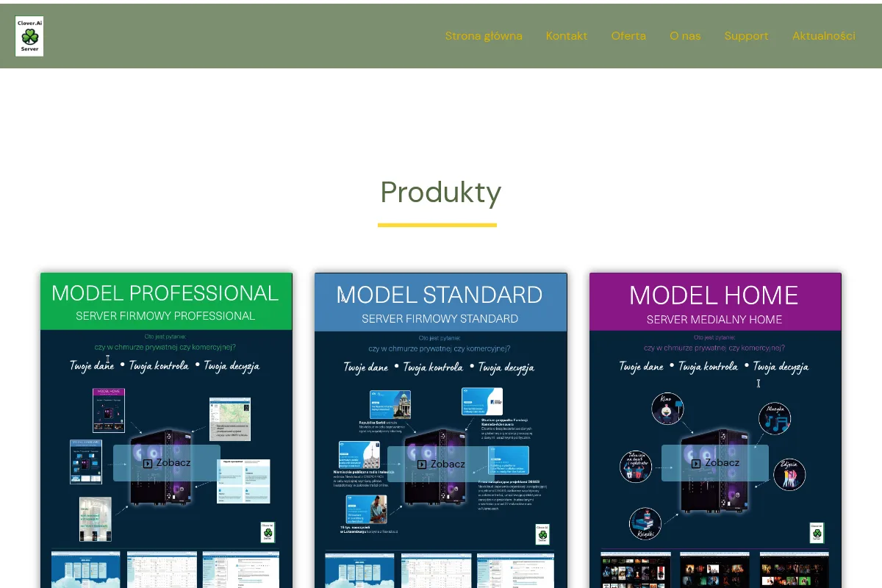Click the clover logo on Home poster
Viewport: 882px width, 588px height.
tap(817, 533)
